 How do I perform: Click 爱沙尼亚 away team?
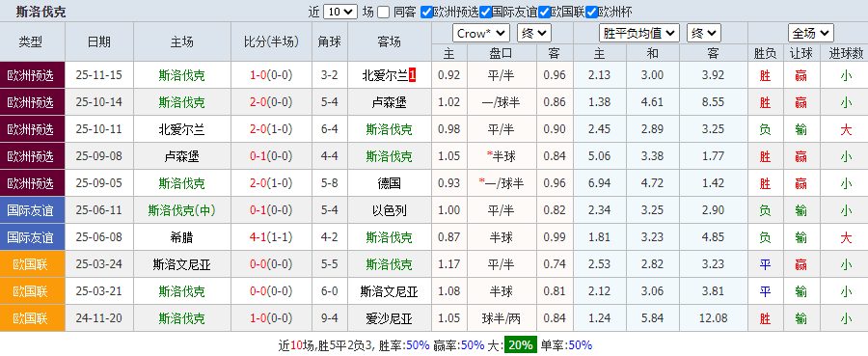point(390,318)
